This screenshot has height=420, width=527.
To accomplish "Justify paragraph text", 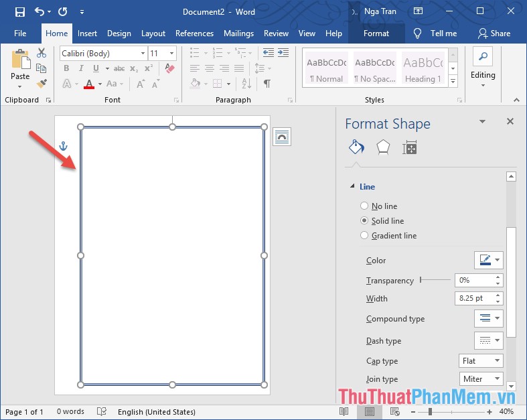I will pos(239,68).
